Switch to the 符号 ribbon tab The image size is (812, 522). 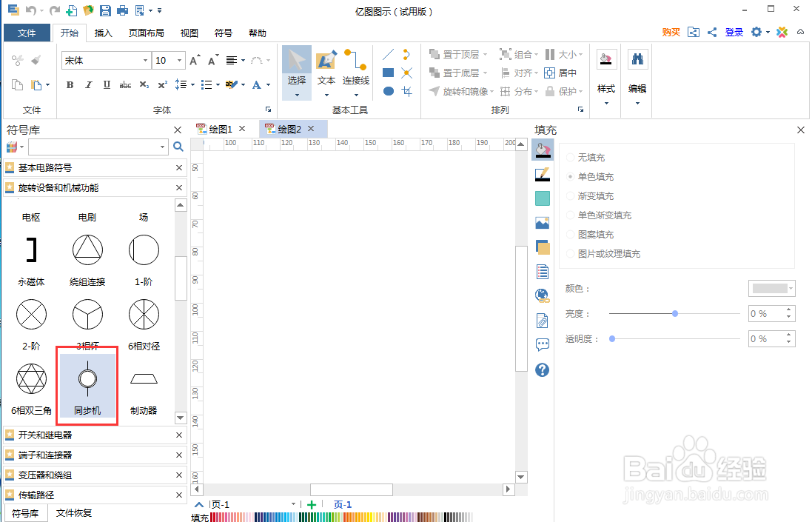pyautogui.click(x=224, y=33)
